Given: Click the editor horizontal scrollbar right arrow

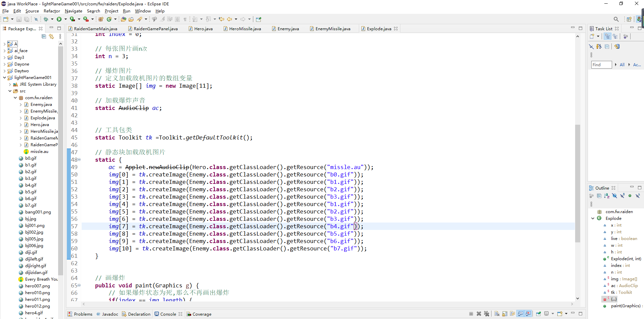Looking at the screenshot, I should pos(572,304).
